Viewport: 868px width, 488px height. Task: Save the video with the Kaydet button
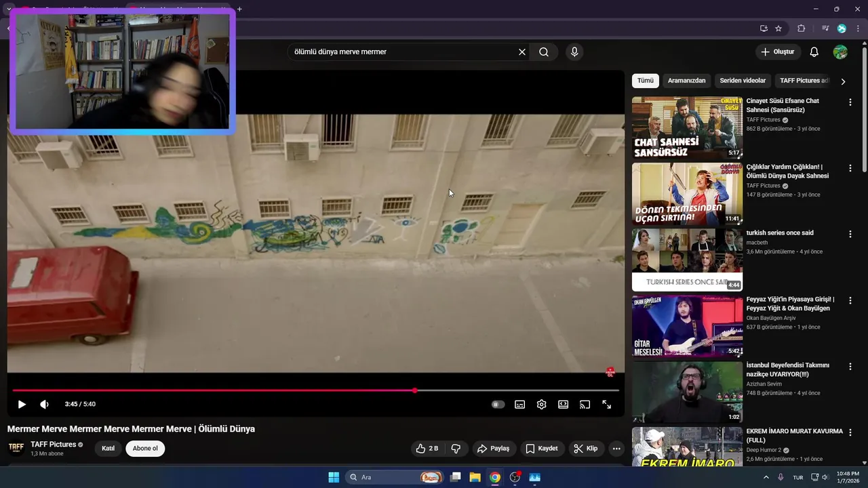coord(542,449)
